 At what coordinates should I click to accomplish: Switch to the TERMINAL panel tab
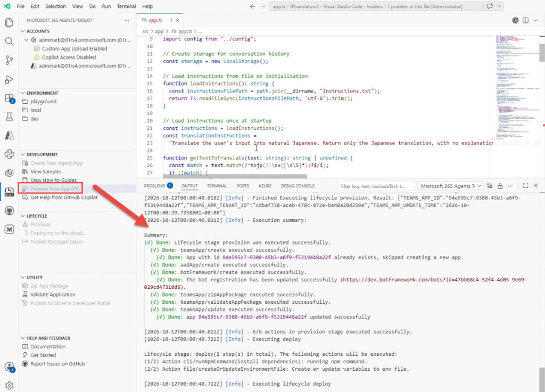pyautogui.click(x=217, y=186)
